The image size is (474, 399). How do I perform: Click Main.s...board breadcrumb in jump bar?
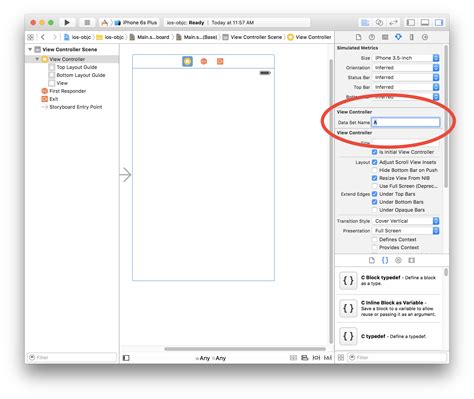[150, 37]
